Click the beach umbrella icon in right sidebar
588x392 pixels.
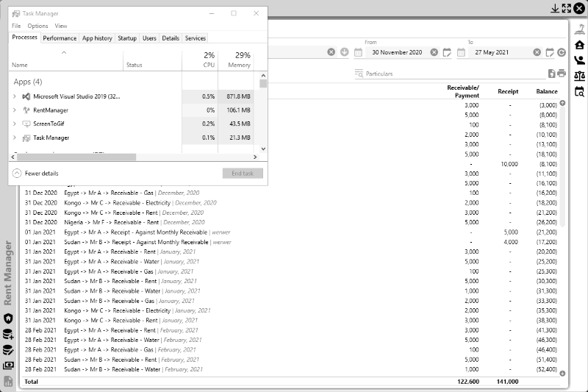(x=580, y=29)
